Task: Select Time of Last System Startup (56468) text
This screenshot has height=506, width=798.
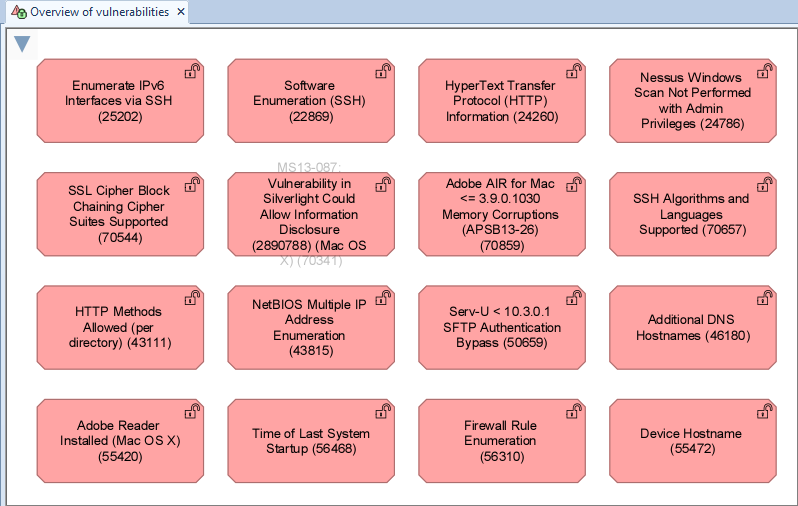Action: pyautogui.click(x=310, y=441)
